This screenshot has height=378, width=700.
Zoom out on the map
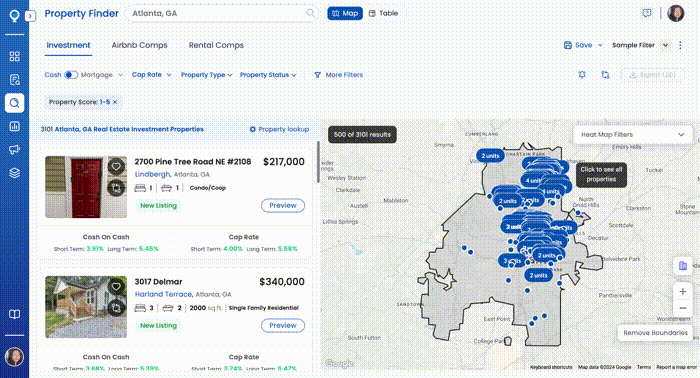(683, 308)
